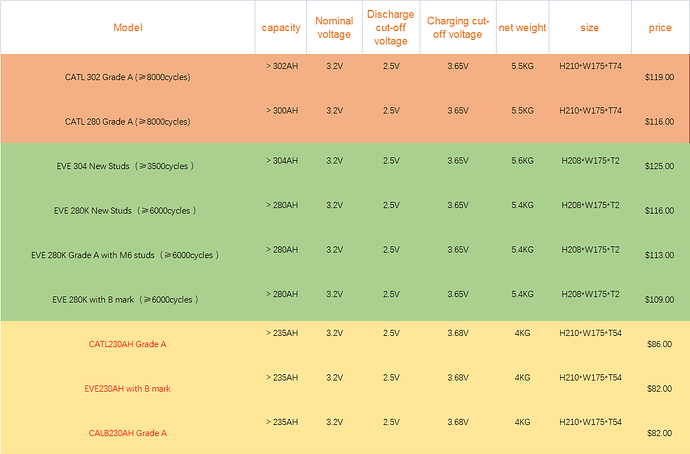690x454 pixels.
Task: Select the 5.5KG weight in the CATL 302 row
Action: 522,66
